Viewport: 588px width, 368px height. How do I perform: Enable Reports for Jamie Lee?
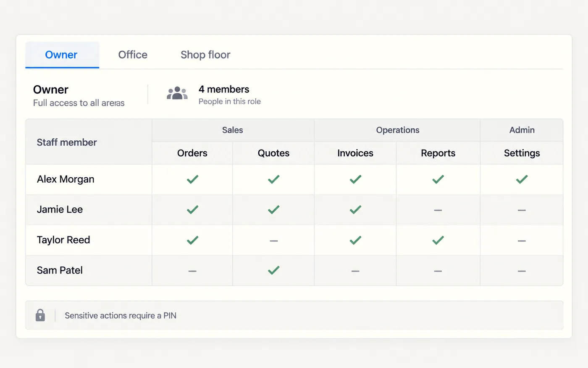tap(438, 210)
